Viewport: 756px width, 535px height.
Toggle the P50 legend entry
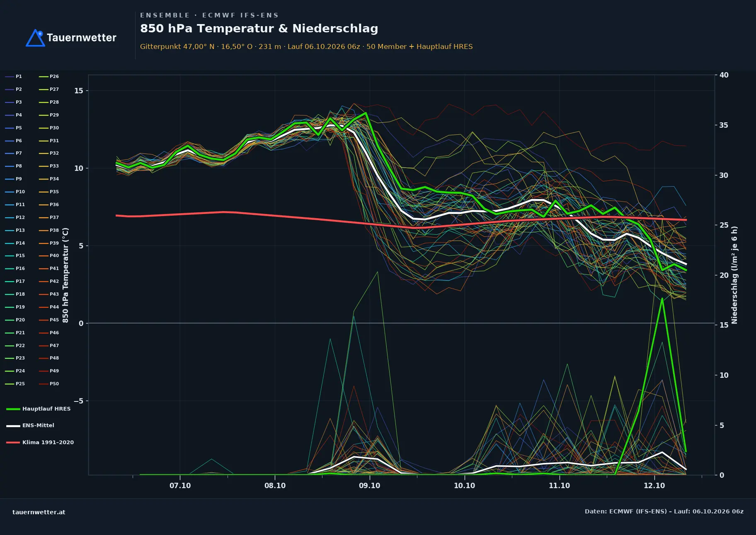click(x=49, y=384)
